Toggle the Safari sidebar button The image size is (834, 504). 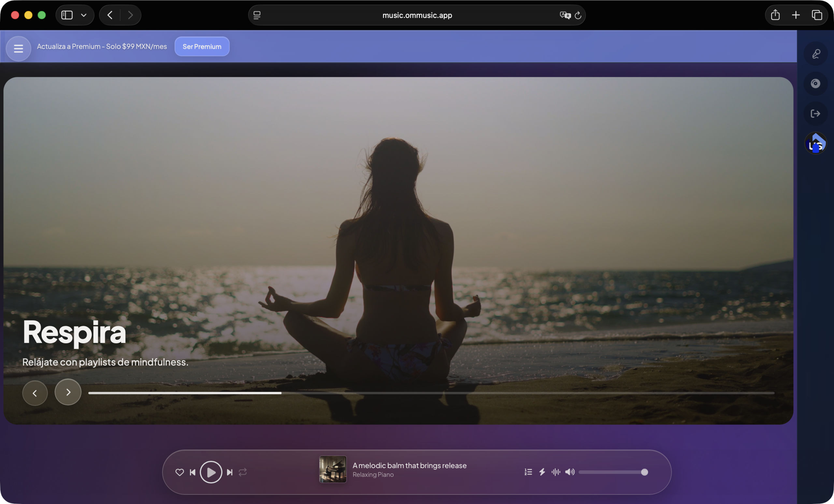tap(67, 15)
